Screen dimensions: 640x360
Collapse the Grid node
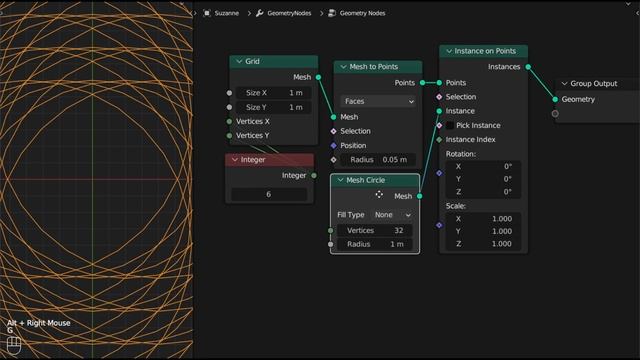coord(239,61)
